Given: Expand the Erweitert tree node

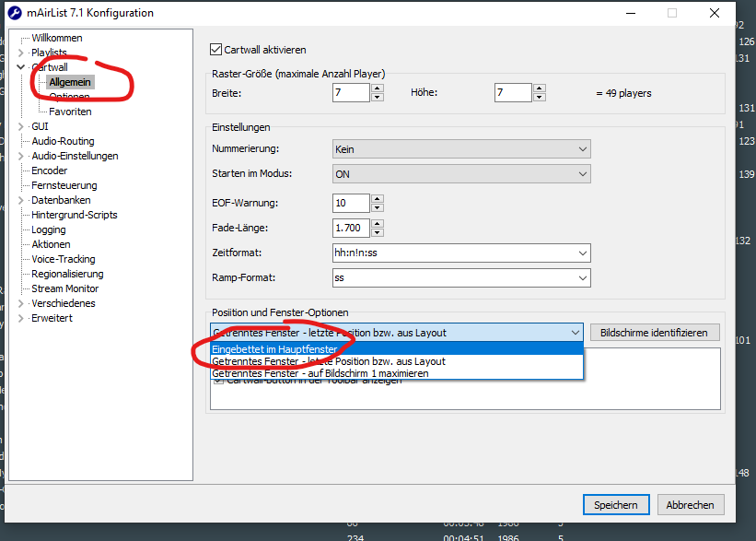Looking at the screenshot, I should coord(21,318).
